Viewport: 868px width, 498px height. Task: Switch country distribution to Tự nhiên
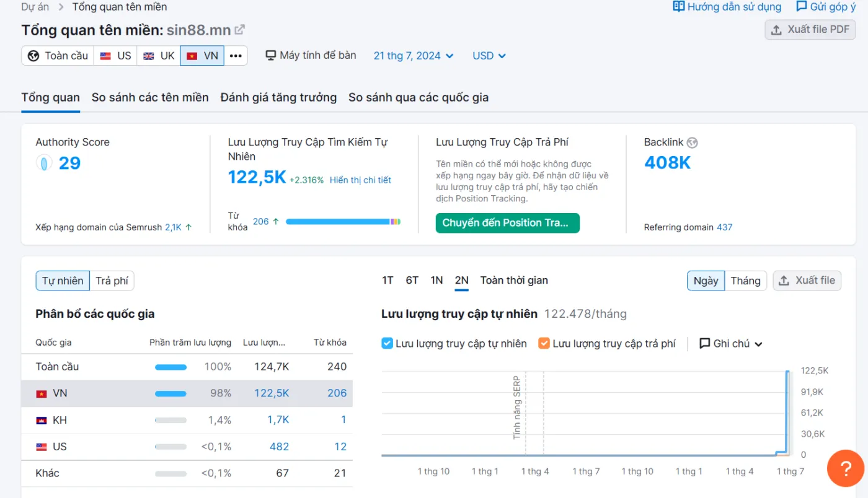[63, 281]
